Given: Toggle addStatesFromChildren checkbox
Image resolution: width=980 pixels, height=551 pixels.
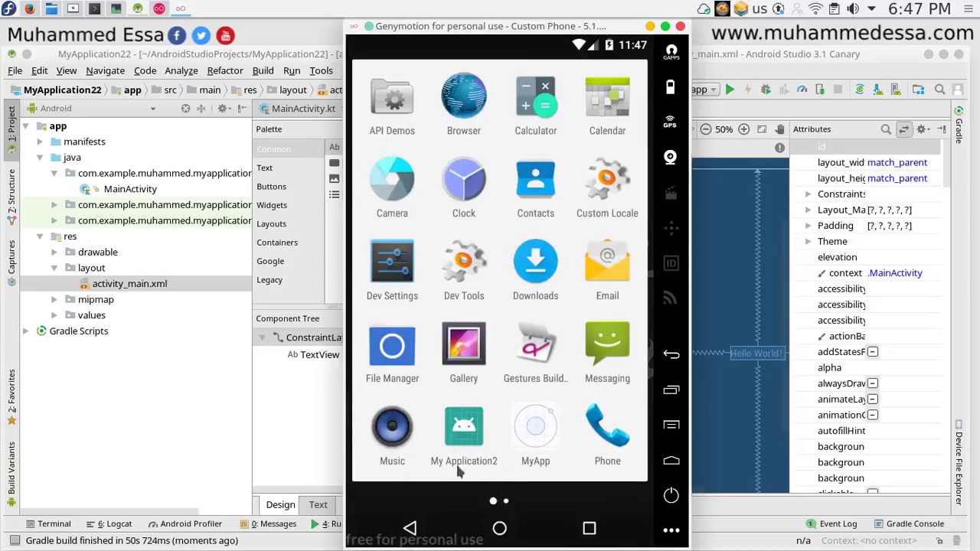Looking at the screenshot, I should pyautogui.click(x=873, y=352).
